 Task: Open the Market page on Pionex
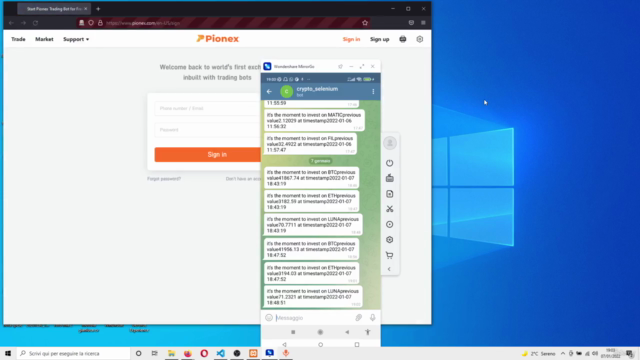click(44, 39)
